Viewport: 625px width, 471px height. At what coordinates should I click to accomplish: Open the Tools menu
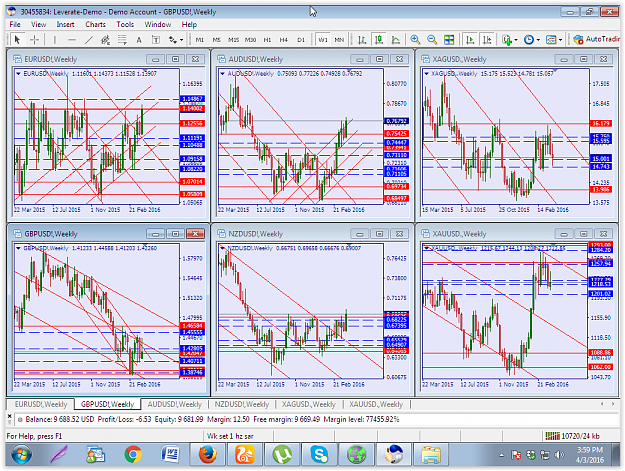coord(125,24)
